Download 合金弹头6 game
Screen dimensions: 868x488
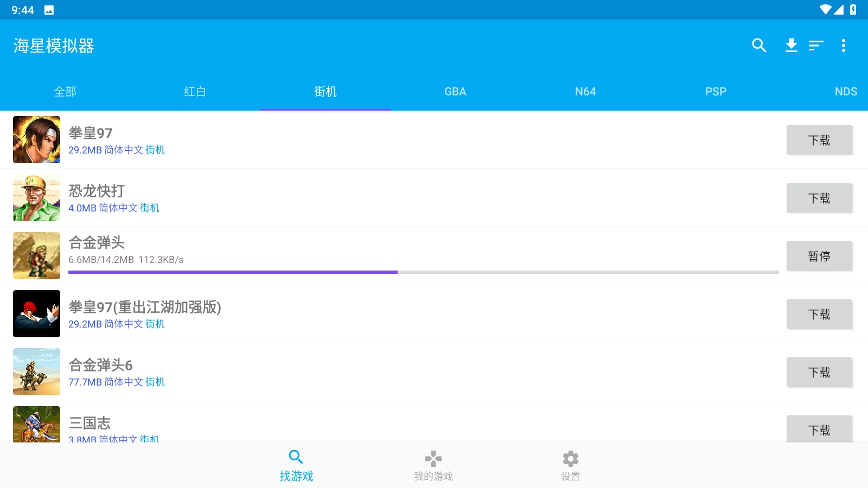(819, 372)
